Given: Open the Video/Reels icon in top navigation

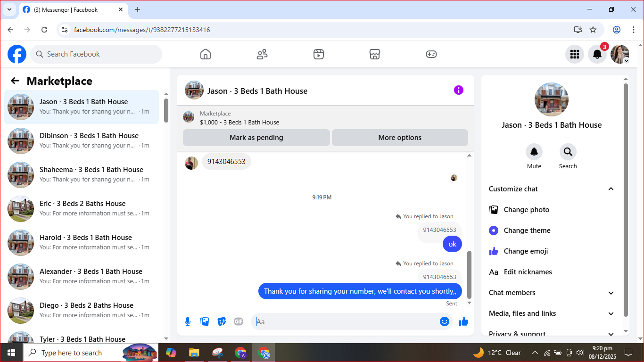Looking at the screenshot, I should [x=319, y=54].
